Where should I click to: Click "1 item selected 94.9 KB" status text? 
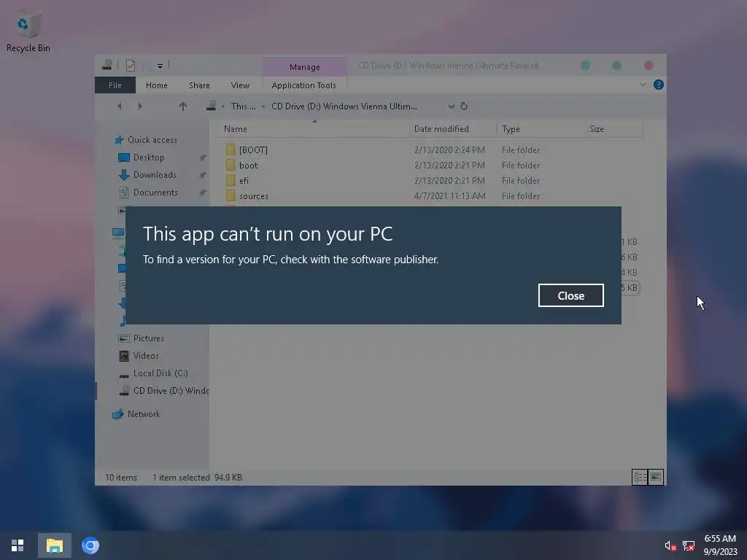(x=197, y=477)
